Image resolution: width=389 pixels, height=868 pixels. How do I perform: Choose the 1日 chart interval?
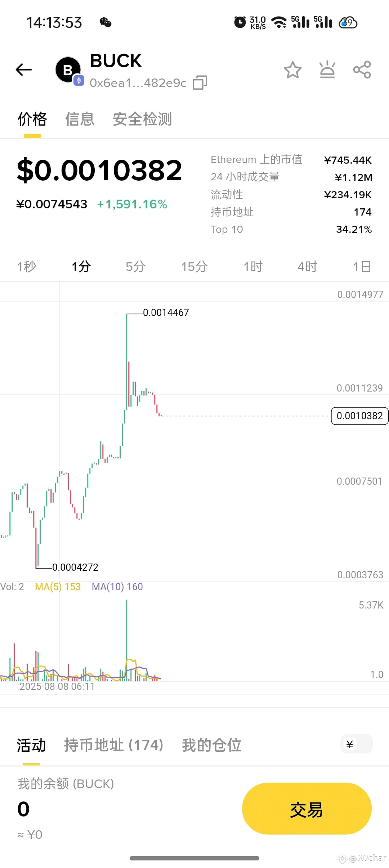point(362,267)
